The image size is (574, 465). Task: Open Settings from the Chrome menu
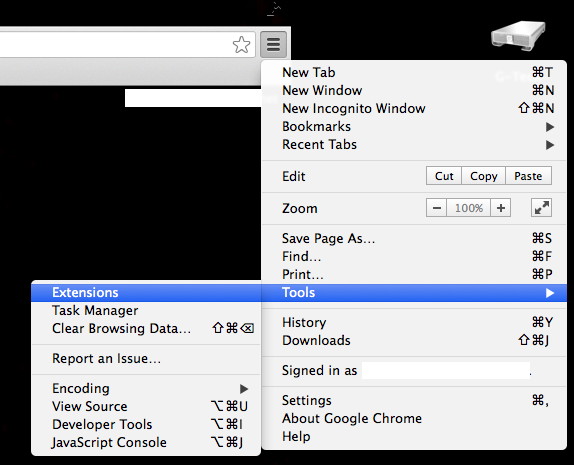pos(414,400)
